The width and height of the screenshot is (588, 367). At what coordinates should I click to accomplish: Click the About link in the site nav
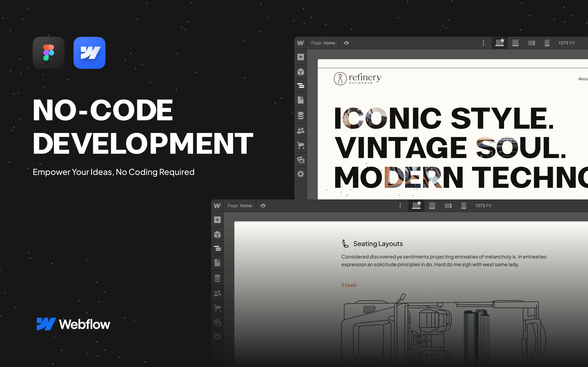[x=583, y=79]
